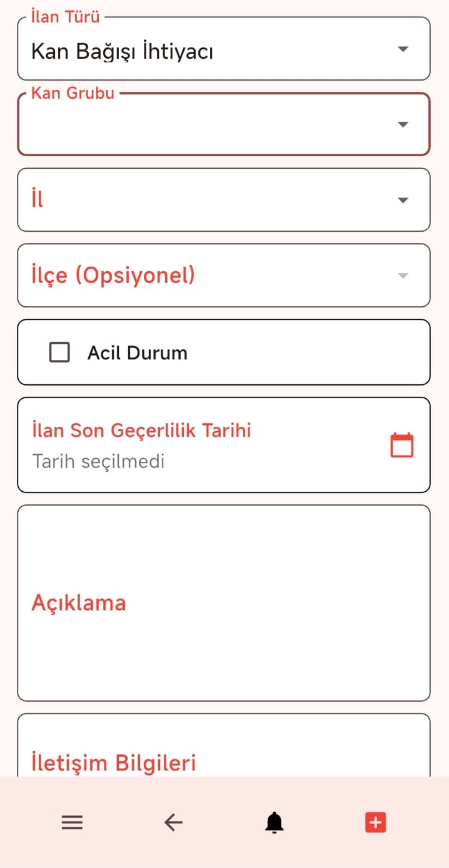Focus the Açıklama text area
Image resolution: width=449 pixels, height=868 pixels.
coord(224,603)
